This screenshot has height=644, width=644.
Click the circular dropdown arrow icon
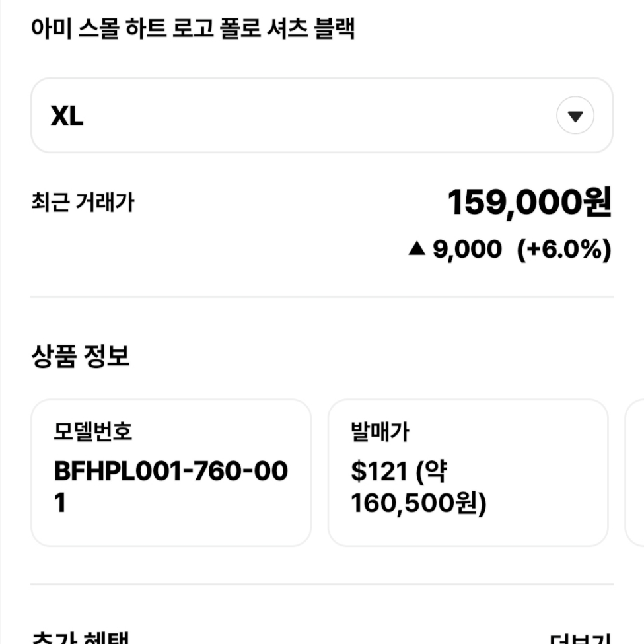(575, 116)
